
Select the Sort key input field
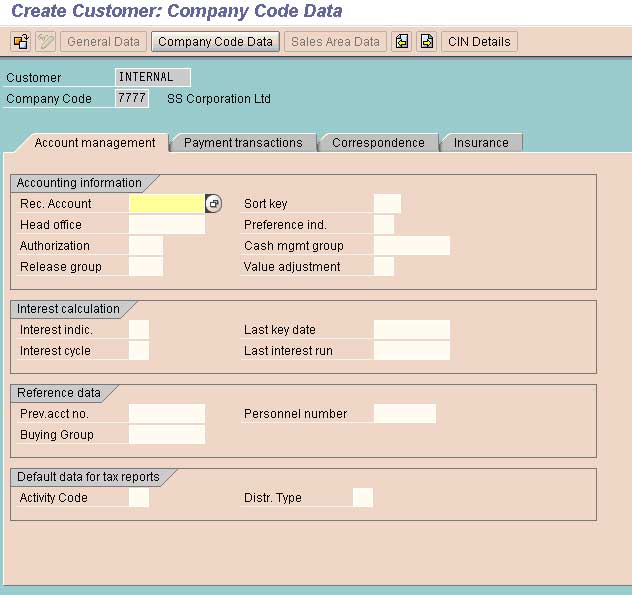click(387, 204)
